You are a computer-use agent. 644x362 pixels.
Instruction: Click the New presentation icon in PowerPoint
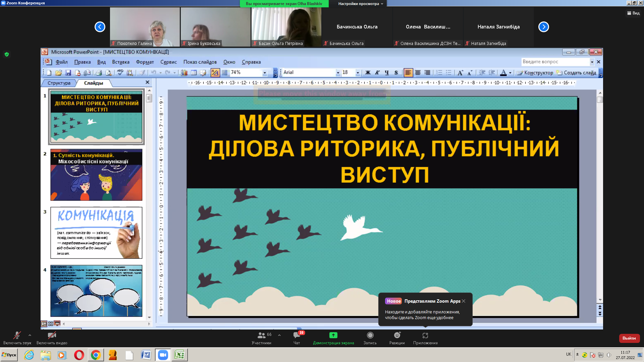tap(49, 72)
